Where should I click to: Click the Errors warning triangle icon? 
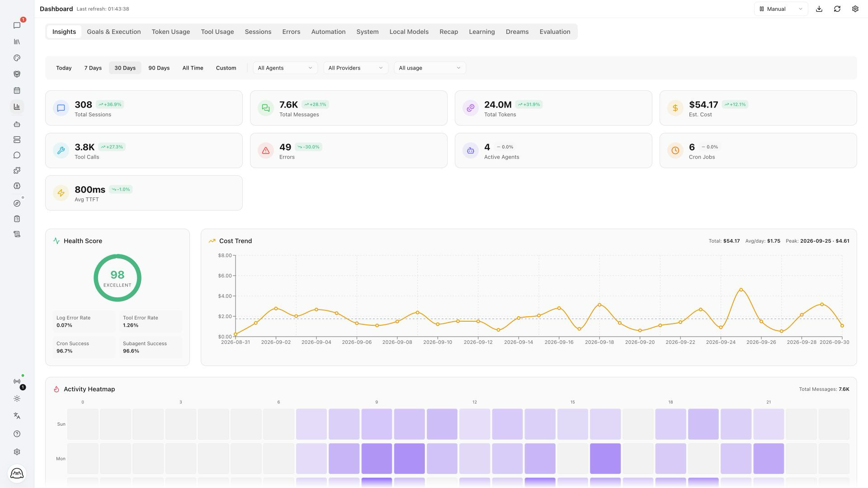(266, 150)
